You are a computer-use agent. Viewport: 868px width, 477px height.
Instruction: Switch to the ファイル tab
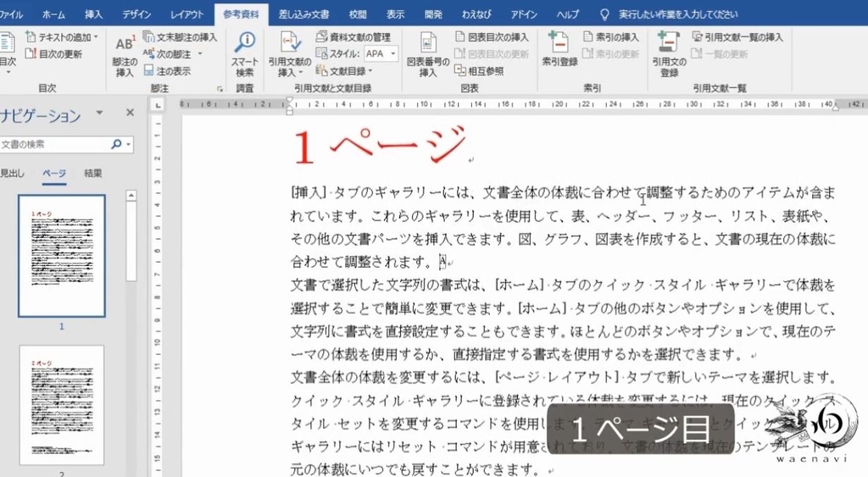(11, 14)
